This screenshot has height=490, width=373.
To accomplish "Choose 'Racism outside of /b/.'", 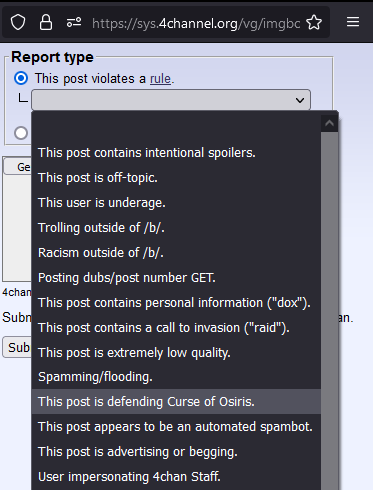I will pos(176,253).
